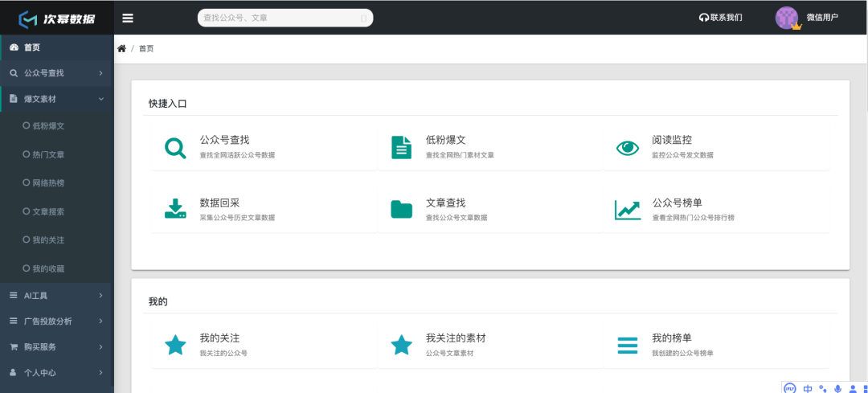868x393 pixels.
Task: Click the iFLY person icon in IME bar
Action: pyautogui.click(x=853, y=388)
